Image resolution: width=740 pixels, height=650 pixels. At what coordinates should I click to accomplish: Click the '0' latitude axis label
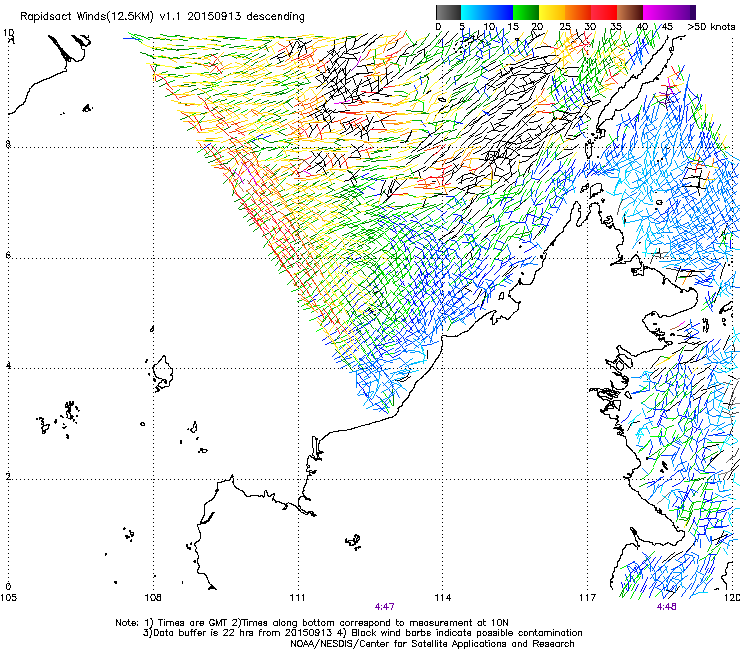point(8,587)
